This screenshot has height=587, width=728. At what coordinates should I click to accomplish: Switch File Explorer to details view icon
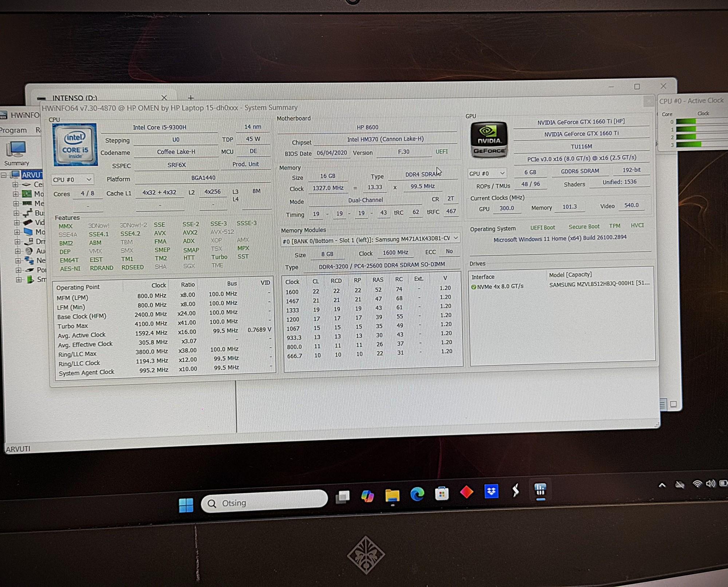(662, 404)
